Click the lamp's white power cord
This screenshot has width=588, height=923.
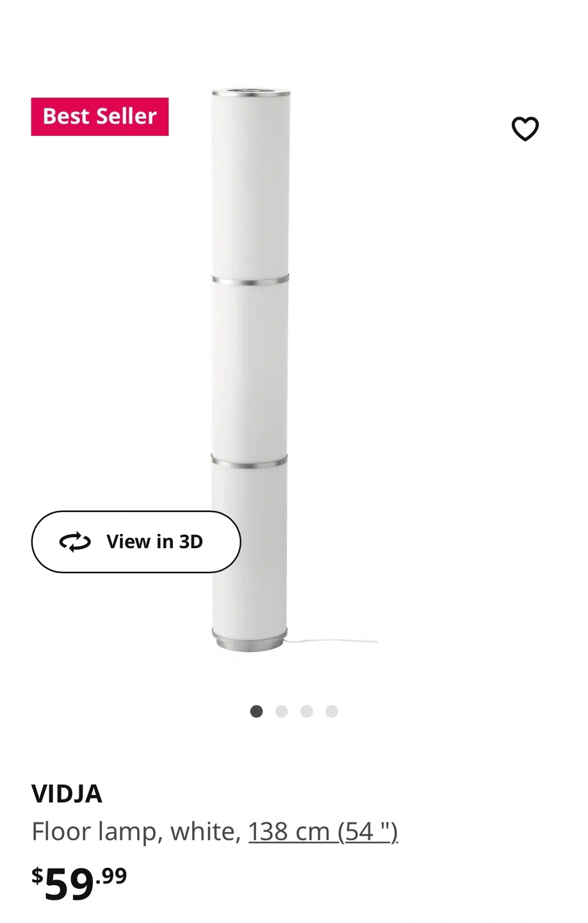pos(331,640)
